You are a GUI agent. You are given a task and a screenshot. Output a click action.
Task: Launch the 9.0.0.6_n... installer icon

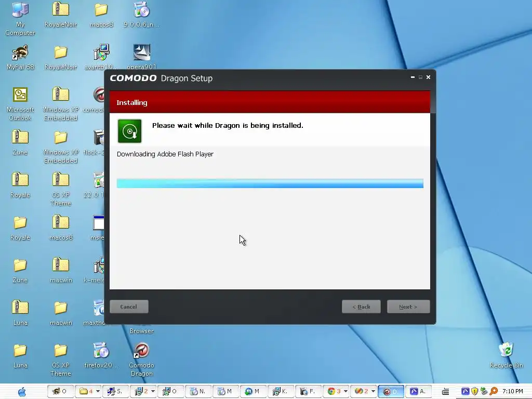click(141, 14)
